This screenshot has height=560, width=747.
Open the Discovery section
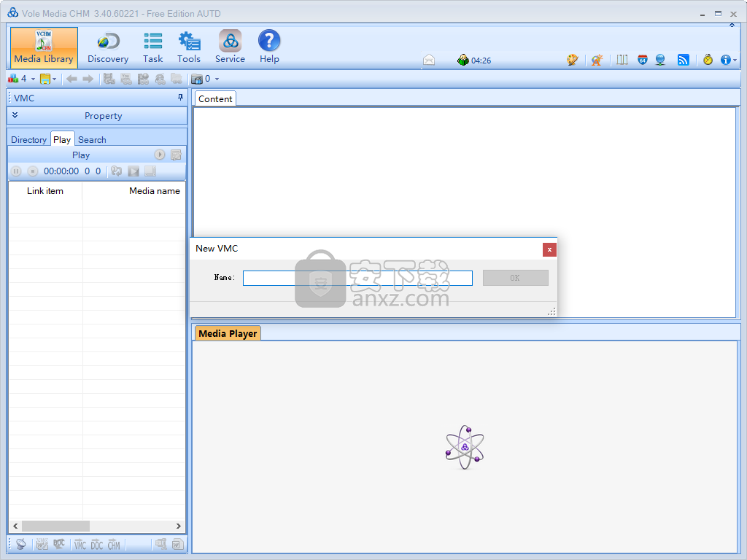[108, 47]
